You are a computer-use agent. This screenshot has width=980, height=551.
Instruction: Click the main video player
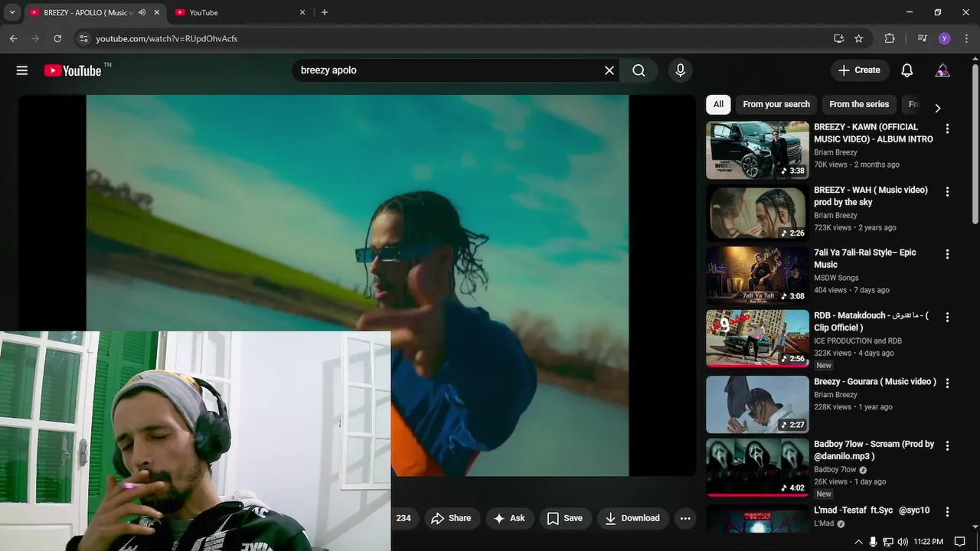point(358,285)
